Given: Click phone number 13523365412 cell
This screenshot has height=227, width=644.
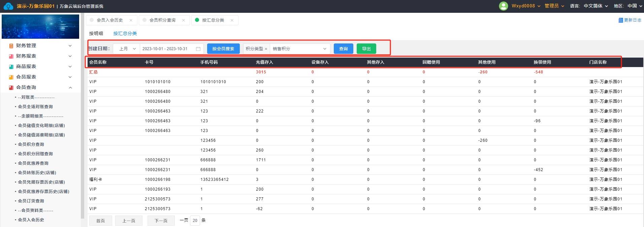Looking at the screenshot, I should [x=215, y=180].
